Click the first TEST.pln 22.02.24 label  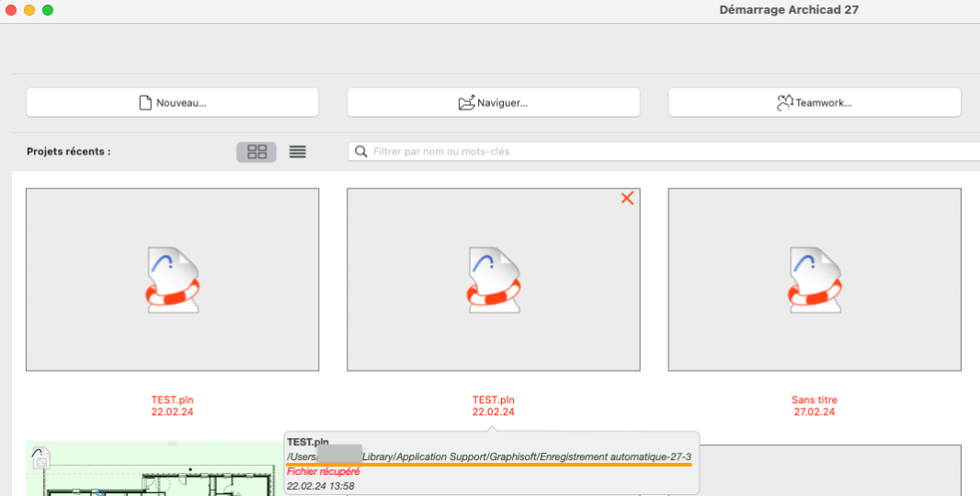(x=173, y=405)
